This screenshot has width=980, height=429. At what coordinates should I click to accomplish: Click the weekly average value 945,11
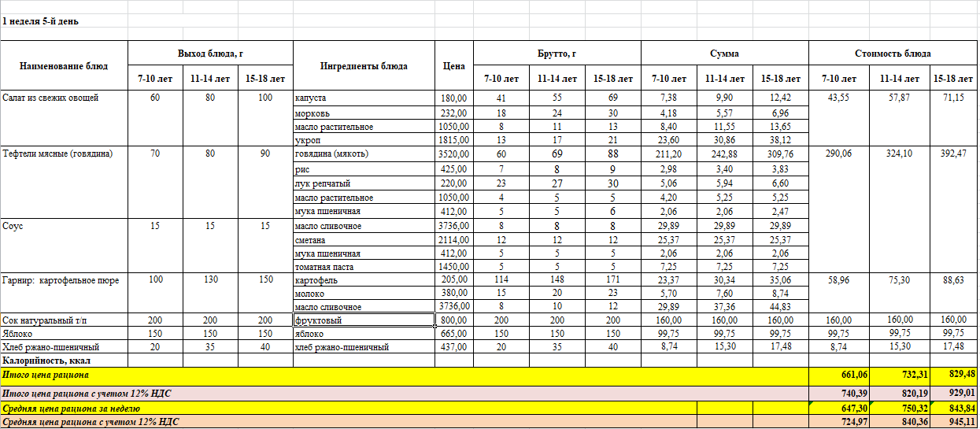click(954, 423)
